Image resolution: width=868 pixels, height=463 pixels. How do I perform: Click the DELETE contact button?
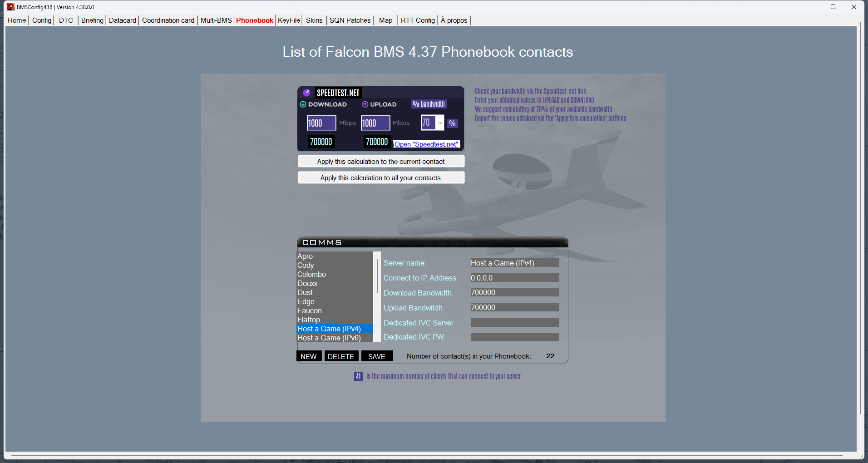(341, 356)
